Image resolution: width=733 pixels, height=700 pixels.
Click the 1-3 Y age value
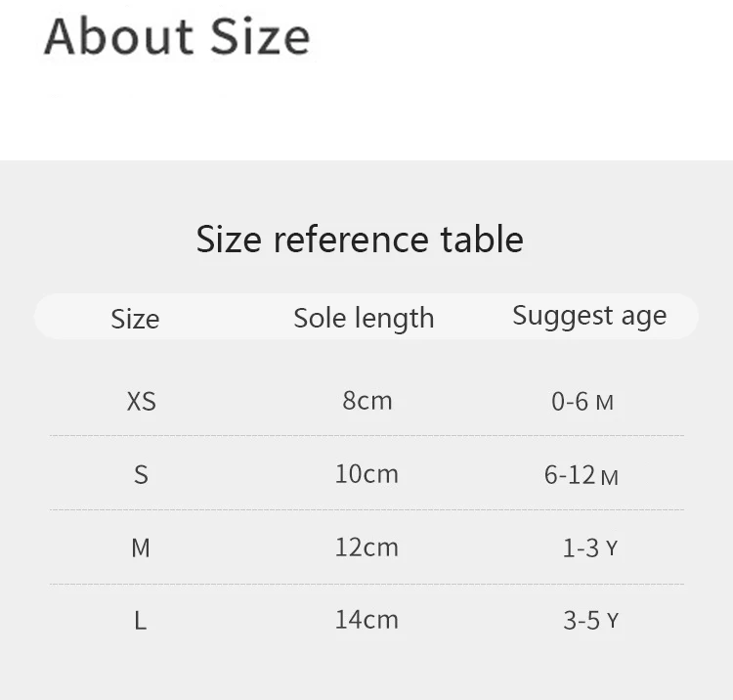click(x=589, y=548)
